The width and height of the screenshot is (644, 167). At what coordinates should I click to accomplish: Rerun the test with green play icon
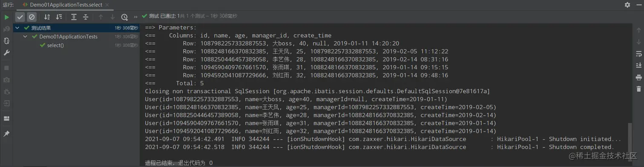[x=7, y=17]
